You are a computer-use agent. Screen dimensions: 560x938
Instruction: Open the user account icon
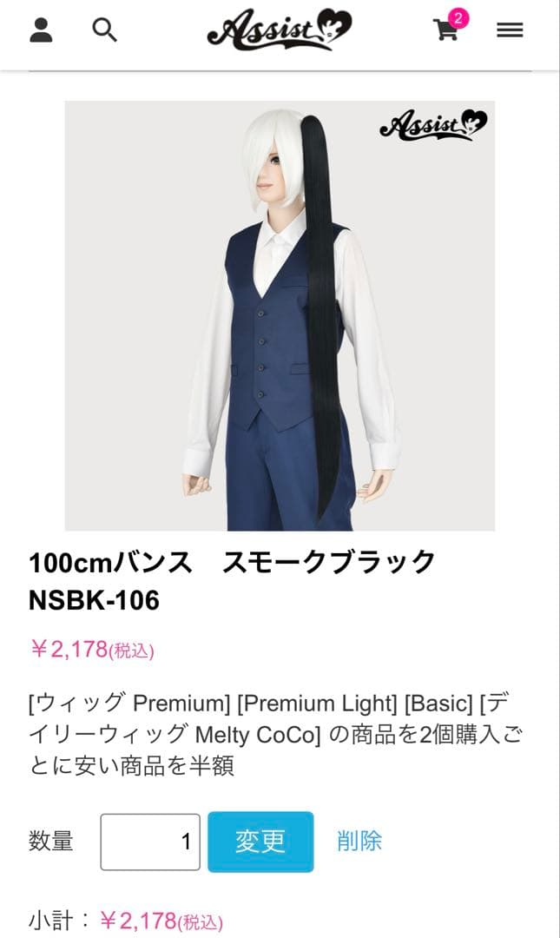[x=41, y=30]
